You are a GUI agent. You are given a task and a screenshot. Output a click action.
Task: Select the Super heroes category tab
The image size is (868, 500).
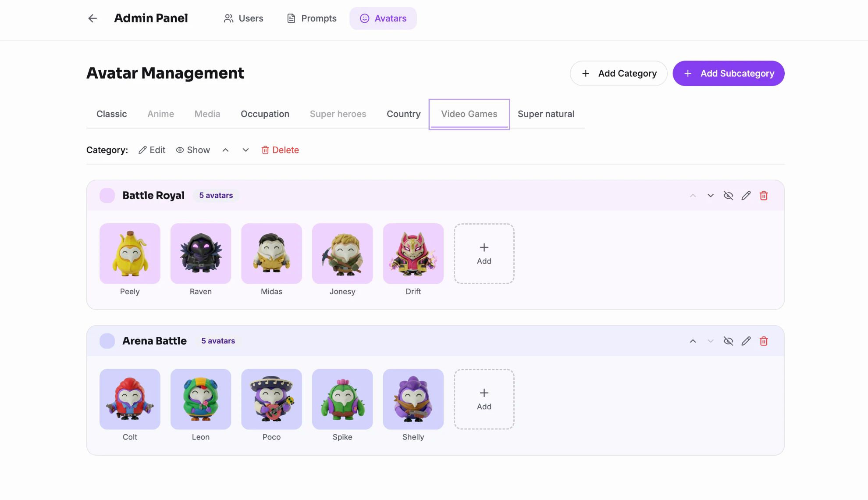[x=338, y=114]
